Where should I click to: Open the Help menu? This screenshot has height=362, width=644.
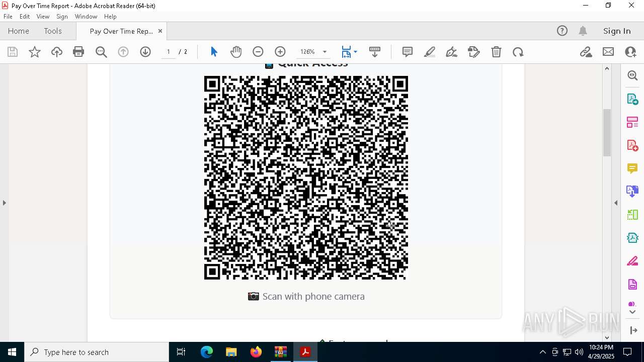click(x=110, y=16)
